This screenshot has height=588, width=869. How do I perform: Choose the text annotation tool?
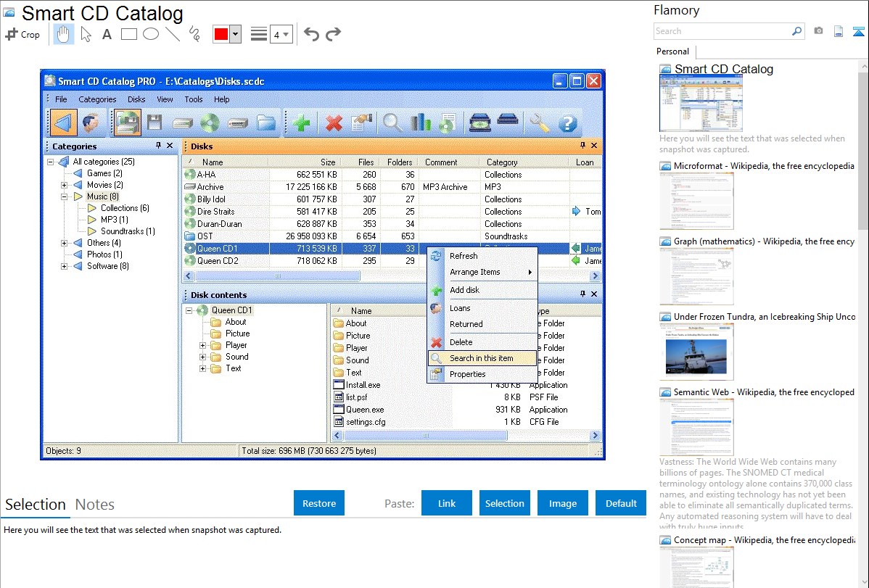click(107, 34)
